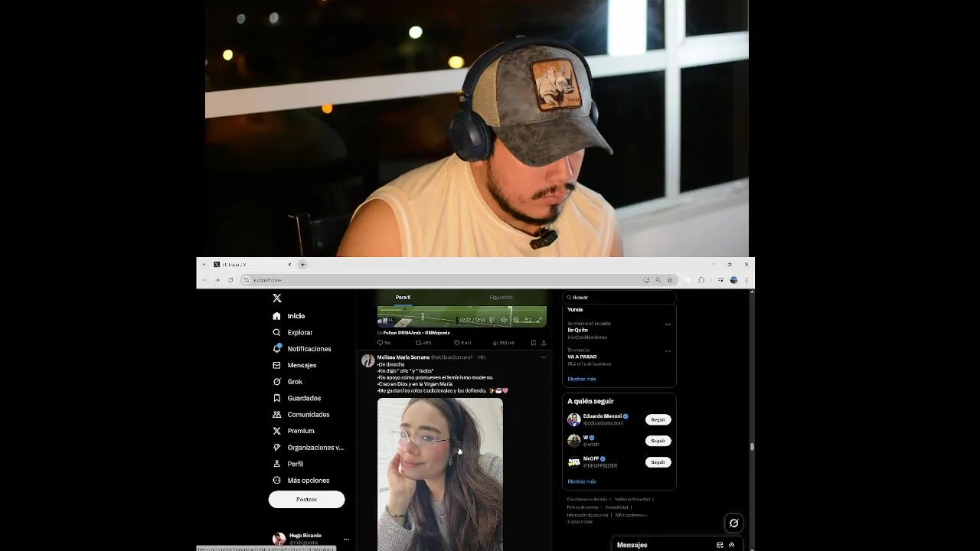Go to Inicio in the sidebar

(x=289, y=316)
